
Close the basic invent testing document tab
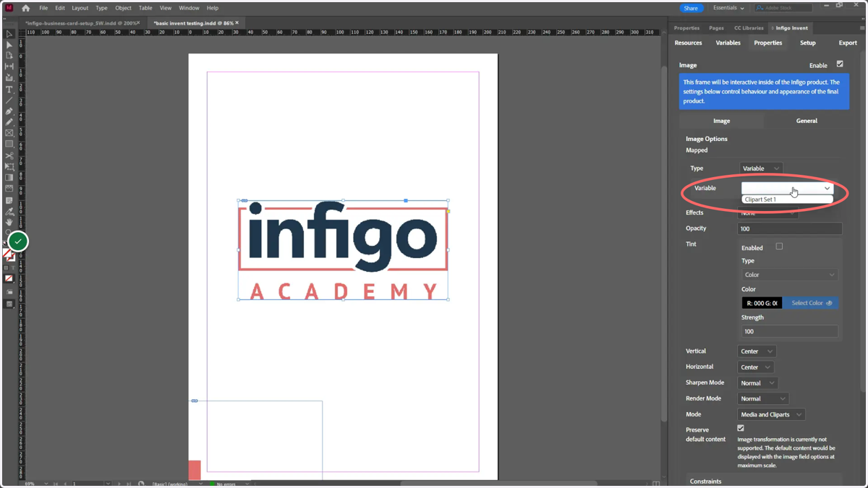(x=237, y=23)
